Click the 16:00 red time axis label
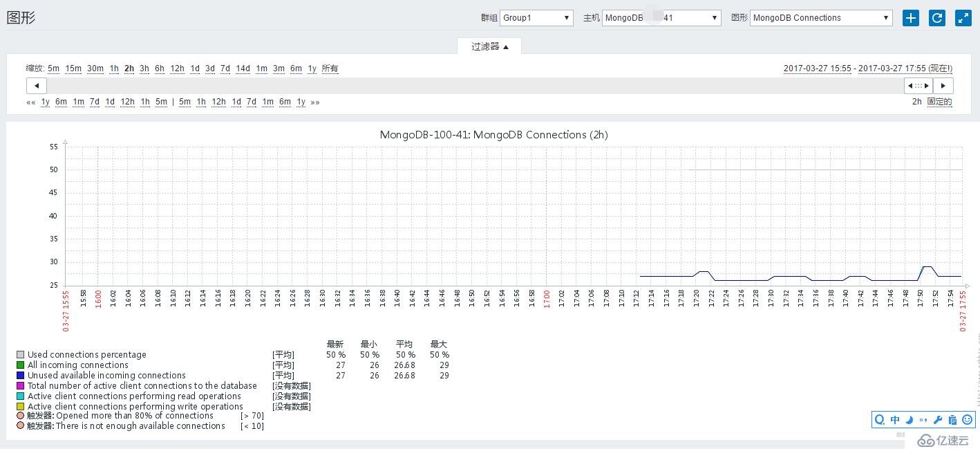980x449 pixels. pos(97,298)
